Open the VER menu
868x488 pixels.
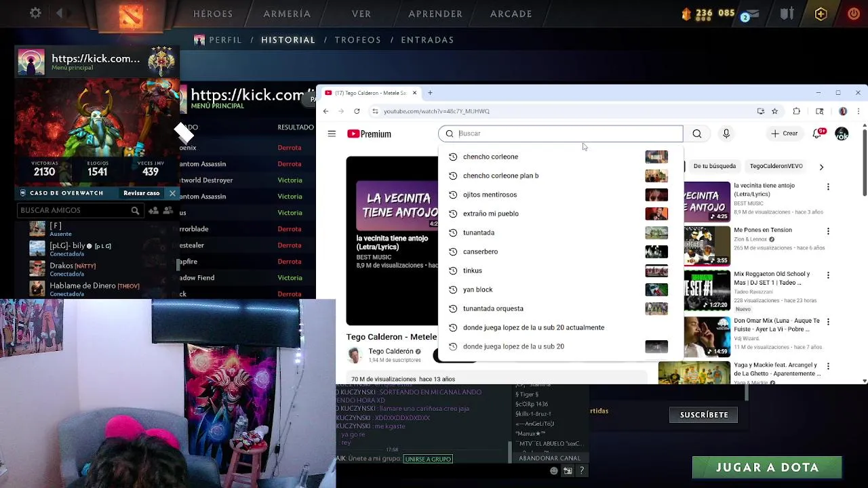[x=361, y=14]
